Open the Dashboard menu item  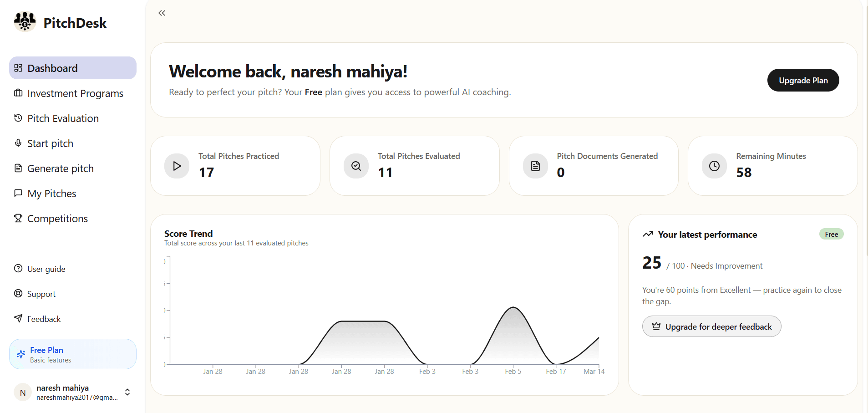click(x=73, y=68)
